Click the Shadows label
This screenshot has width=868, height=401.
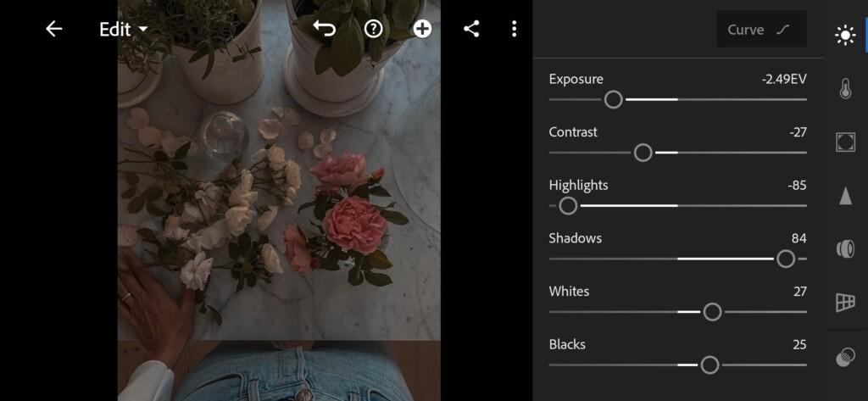click(576, 239)
